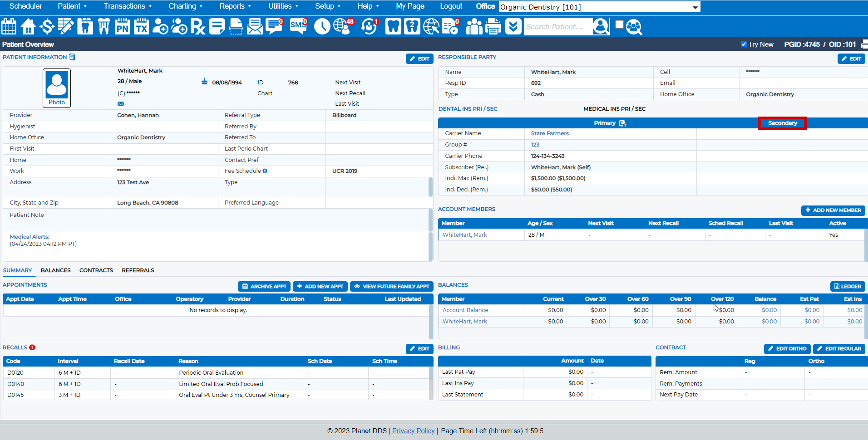The height and width of the screenshot is (440, 868).
Task: Open the group search magnifier icon
Action: (634, 27)
